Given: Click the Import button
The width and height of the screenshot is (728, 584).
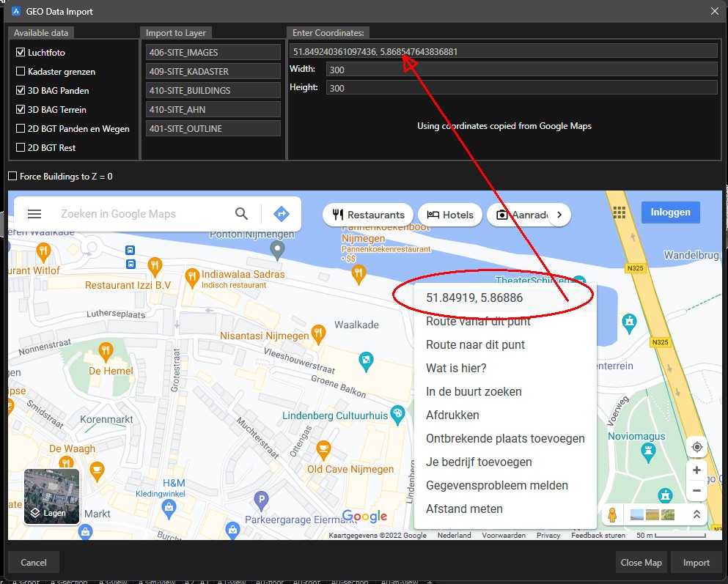Looking at the screenshot, I should [696, 563].
